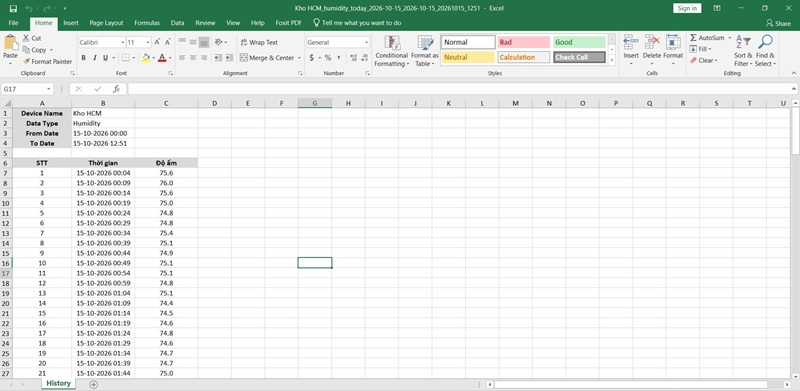Click the Redo arrow icon

[x=46, y=8]
